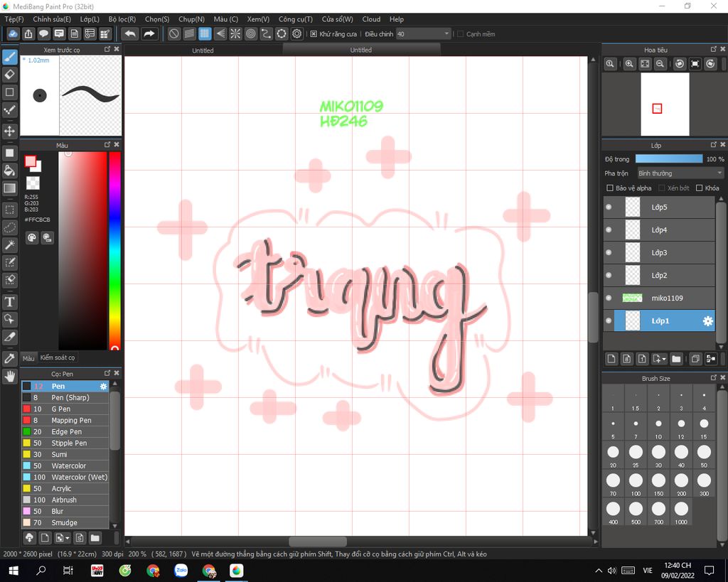Select the Brush tool in left toolbar
Image resolution: width=728 pixels, height=582 pixels.
coord(10,57)
